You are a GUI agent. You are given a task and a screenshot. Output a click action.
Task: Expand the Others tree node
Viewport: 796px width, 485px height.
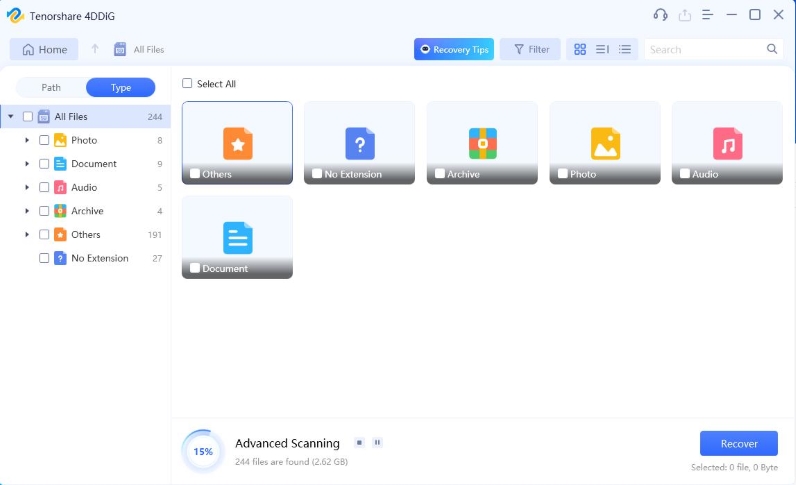click(x=27, y=235)
